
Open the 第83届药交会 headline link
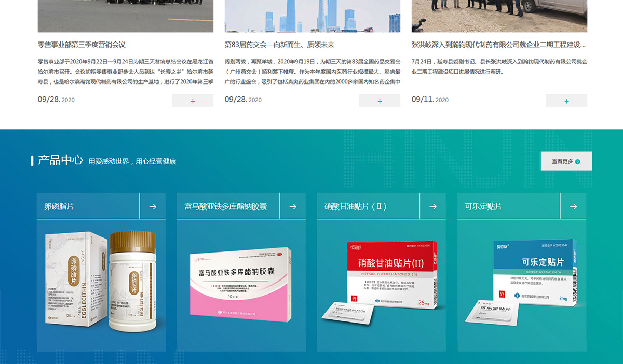[x=279, y=45]
